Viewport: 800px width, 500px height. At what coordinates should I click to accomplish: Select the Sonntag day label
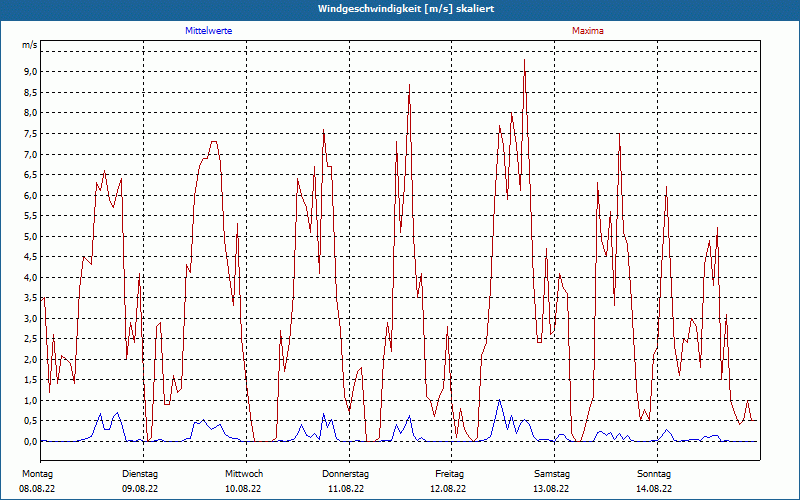[x=654, y=474]
